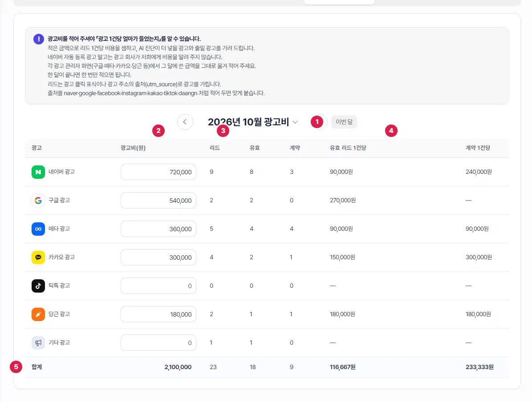
Task: Click the Kakao ad yellow talk icon
Action: point(38,257)
